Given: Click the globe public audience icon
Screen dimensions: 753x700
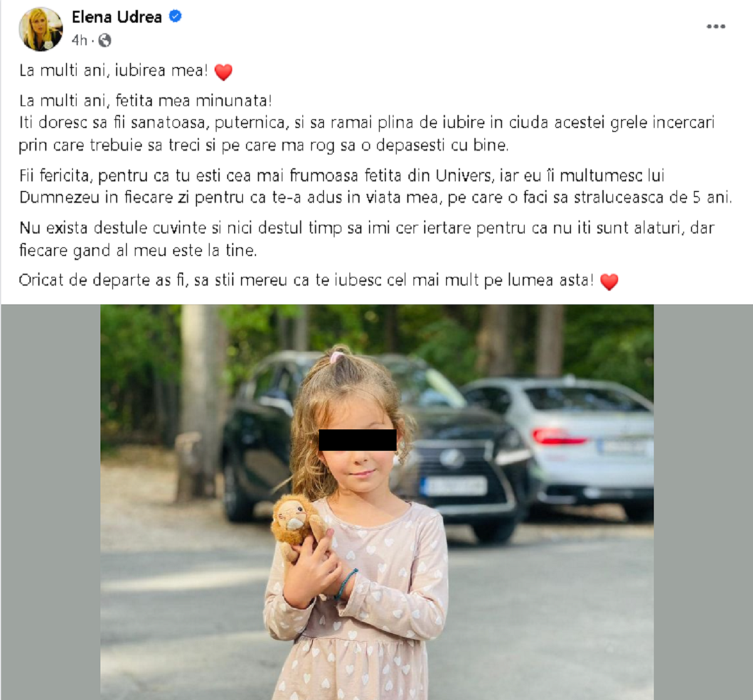Looking at the screenshot, I should (x=105, y=41).
